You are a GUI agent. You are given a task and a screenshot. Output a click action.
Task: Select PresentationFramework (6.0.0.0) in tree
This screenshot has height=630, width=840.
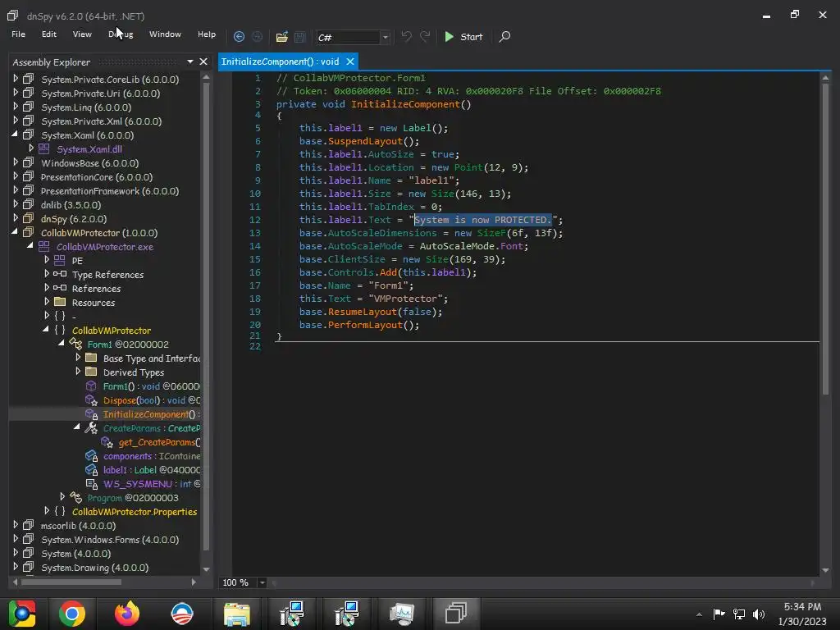[x=110, y=190]
